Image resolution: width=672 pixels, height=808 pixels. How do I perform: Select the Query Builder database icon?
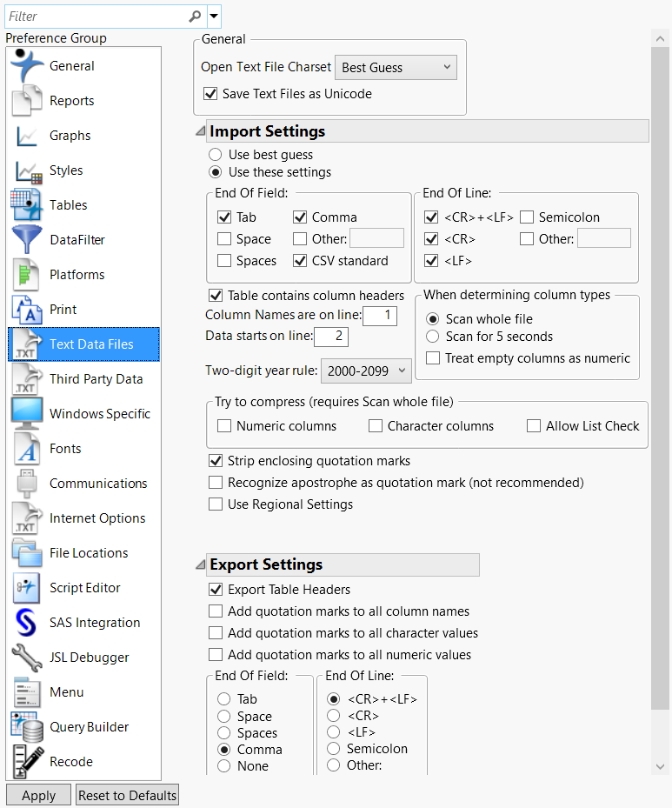tap(27, 727)
